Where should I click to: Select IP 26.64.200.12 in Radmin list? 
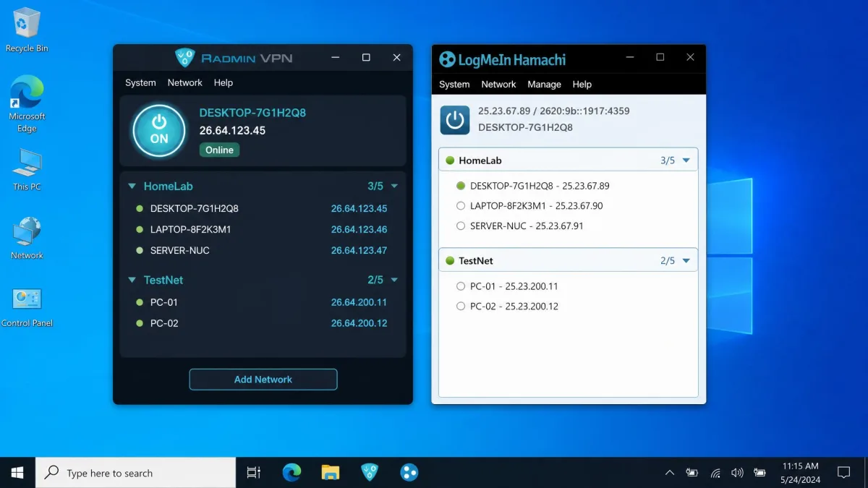point(359,323)
